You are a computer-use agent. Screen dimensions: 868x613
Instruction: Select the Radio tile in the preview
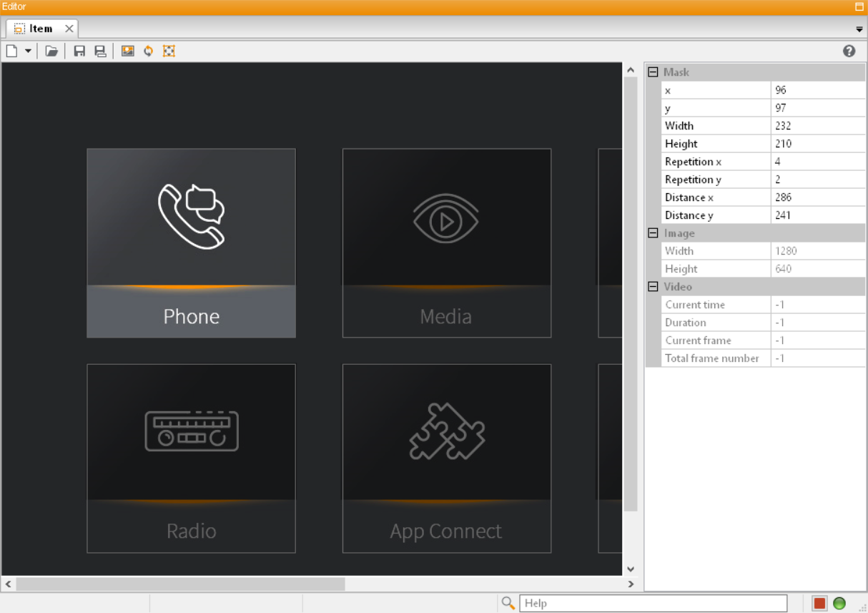click(x=191, y=458)
